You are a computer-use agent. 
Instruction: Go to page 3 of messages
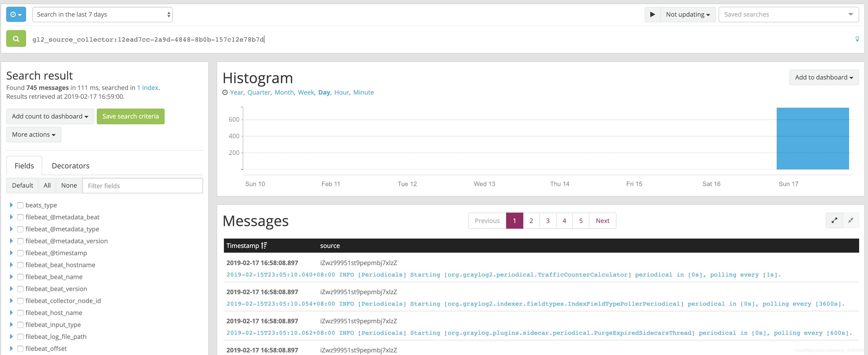548,221
